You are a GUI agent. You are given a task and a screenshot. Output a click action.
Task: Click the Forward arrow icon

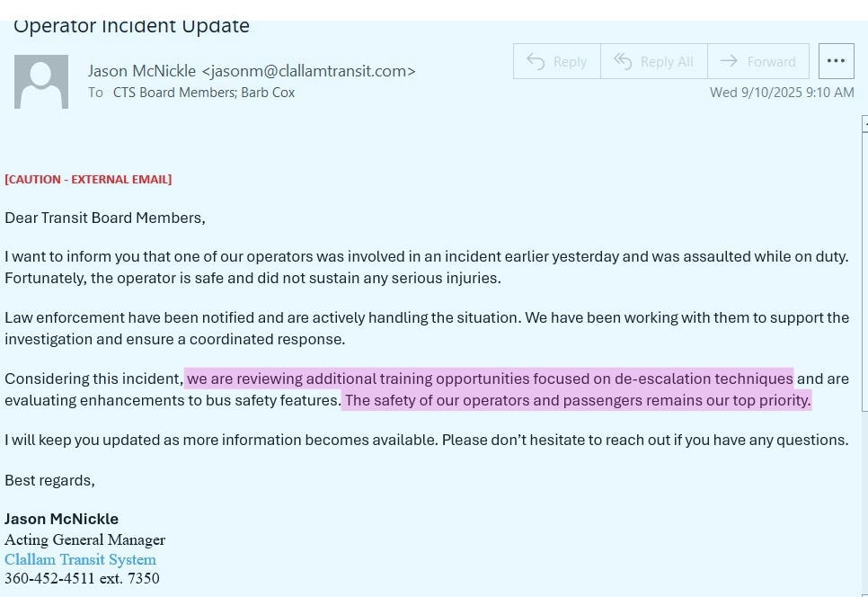pyautogui.click(x=730, y=61)
